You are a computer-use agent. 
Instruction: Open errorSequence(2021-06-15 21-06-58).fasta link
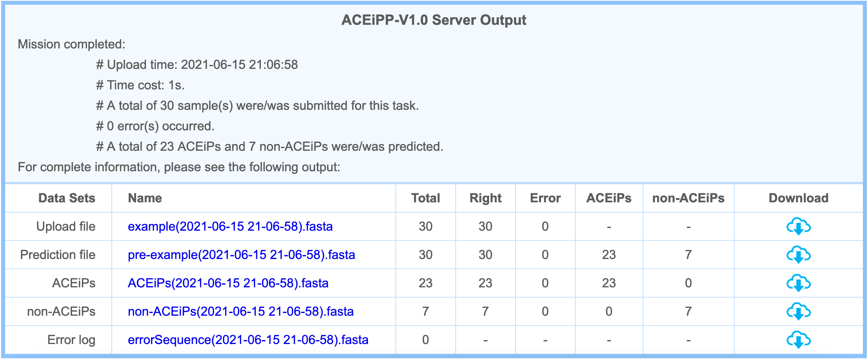click(x=248, y=340)
